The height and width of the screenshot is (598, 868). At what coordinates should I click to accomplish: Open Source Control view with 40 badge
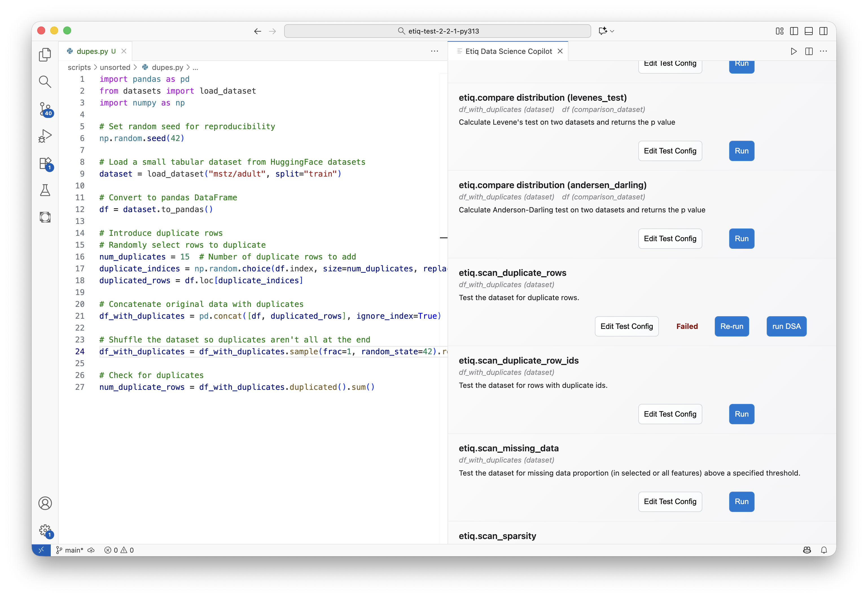[x=45, y=109]
